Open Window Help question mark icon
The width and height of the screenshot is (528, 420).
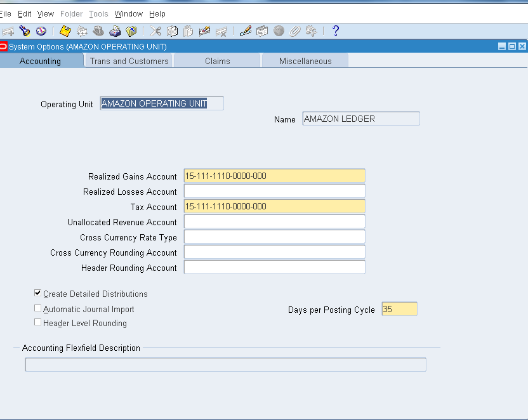pos(336,31)
